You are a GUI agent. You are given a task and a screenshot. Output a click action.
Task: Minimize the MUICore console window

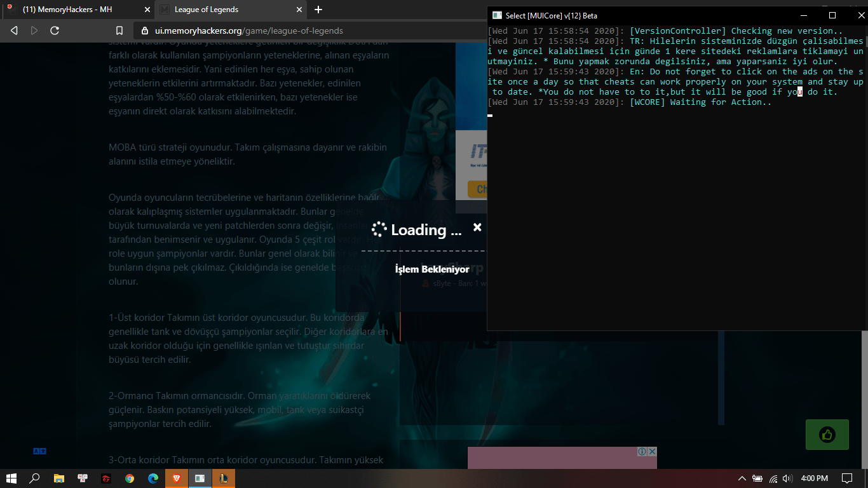click(x=804, y=15)
